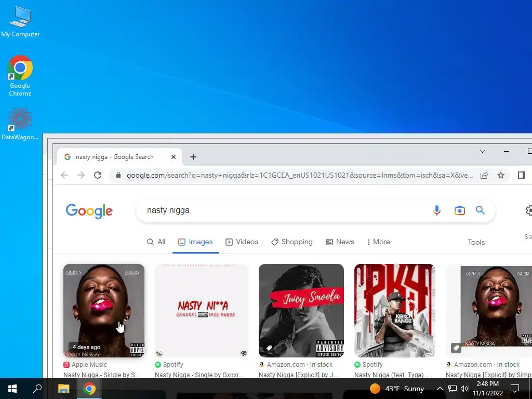Click the Google logo
The height and width of the screenshot is (399, 532).
(89, 211)
